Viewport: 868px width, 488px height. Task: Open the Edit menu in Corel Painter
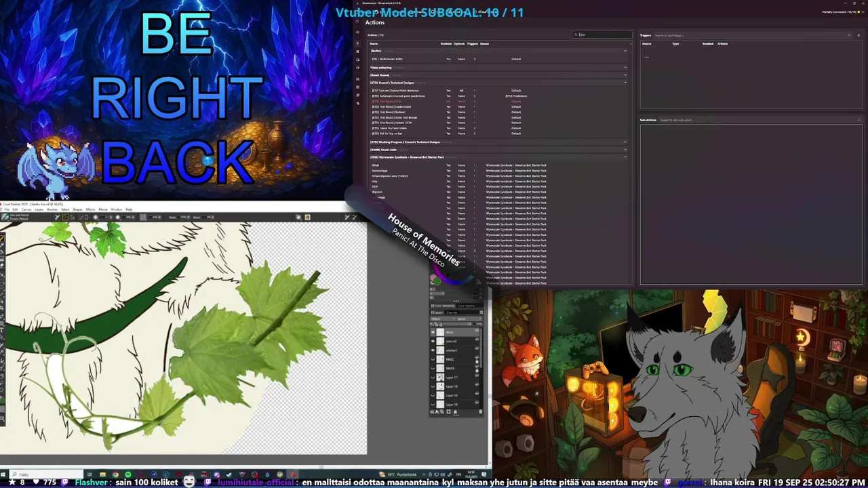(x=16, y=209)
